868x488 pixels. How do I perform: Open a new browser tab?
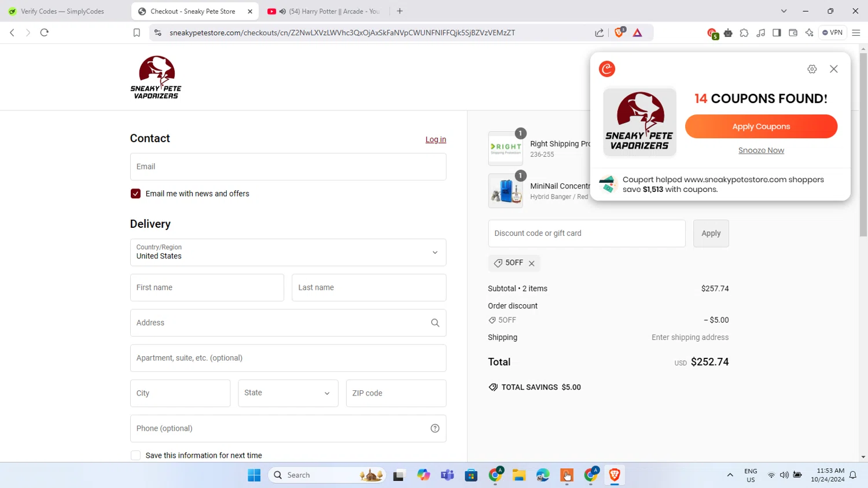(400, 11)
